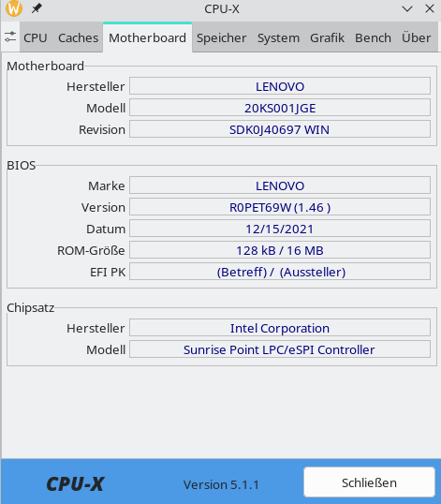Click BIOS version R0PET69W (1.46 )
This screenshot has width=441, height=504.
[x=280, y=207]
